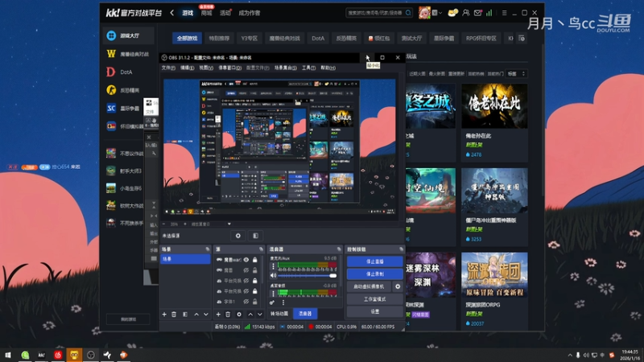
Task: Click 桌面音频 level meter in mixer
Action: (308, 292)
